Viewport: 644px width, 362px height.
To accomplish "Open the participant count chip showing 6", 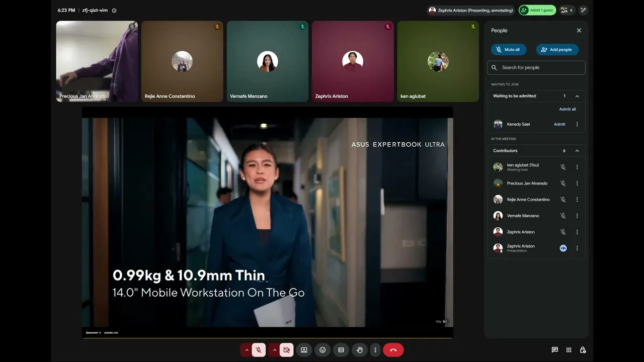I will (567, 10).
